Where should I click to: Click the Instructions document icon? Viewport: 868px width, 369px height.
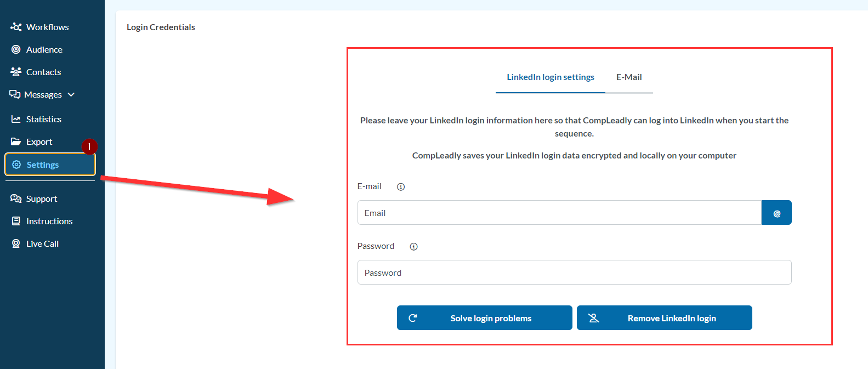(16, 221)
